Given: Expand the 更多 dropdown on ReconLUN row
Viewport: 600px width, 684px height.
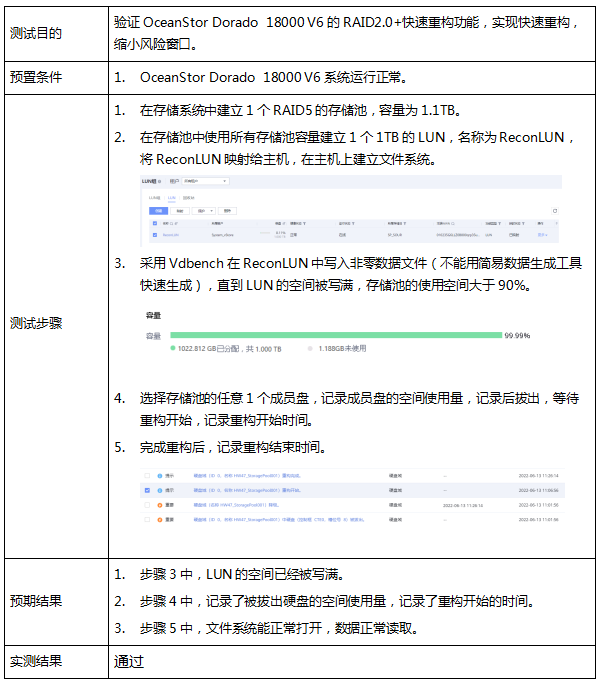Looking at the screenshot, I should (542, 235).
